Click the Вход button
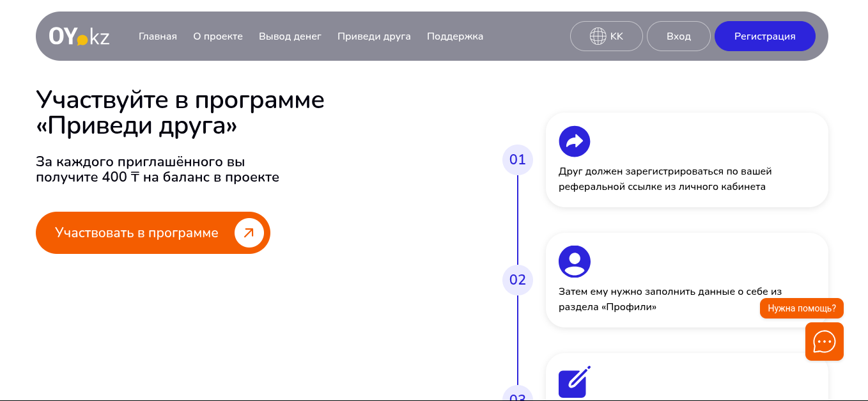868x401 pixels. pos(678,36)
